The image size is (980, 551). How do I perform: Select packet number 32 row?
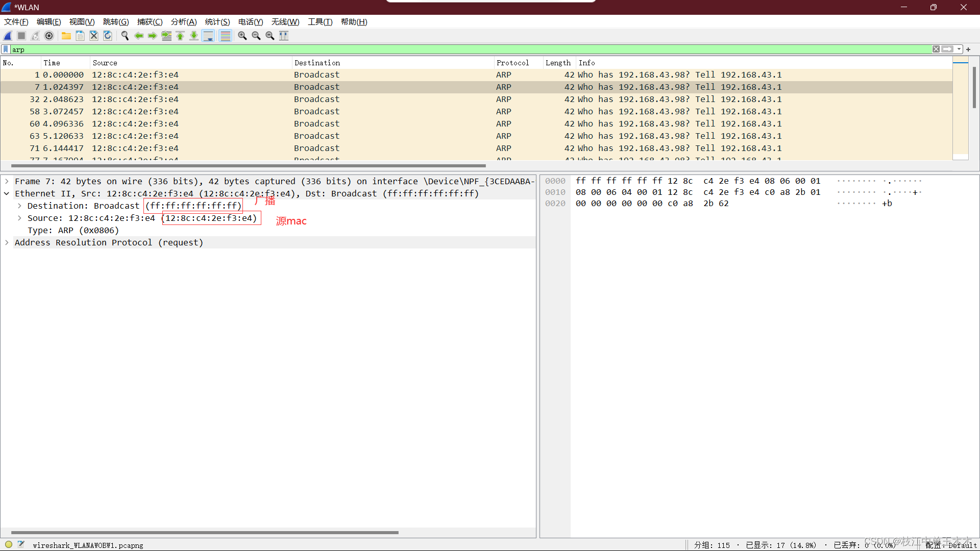(x=476, y=99)
